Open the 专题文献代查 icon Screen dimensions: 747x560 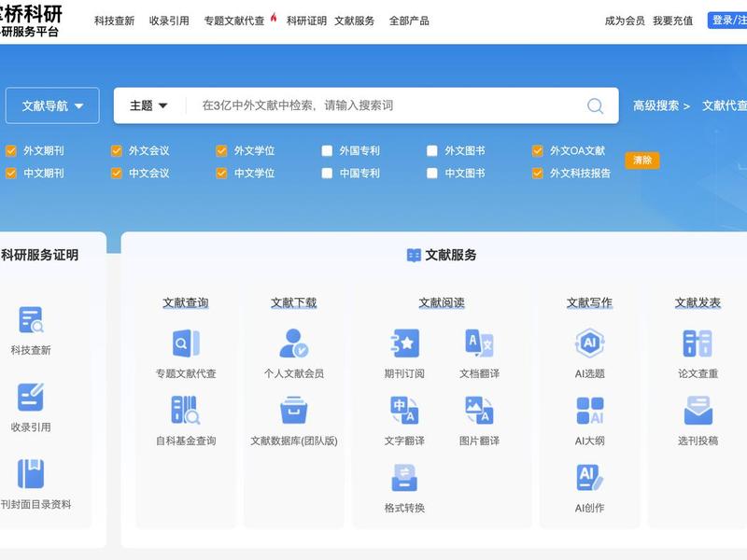click(186, 343)
